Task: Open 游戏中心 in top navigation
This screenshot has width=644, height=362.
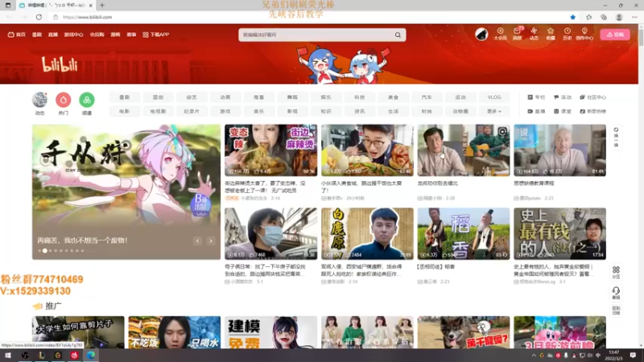Action: coord(73,35)
